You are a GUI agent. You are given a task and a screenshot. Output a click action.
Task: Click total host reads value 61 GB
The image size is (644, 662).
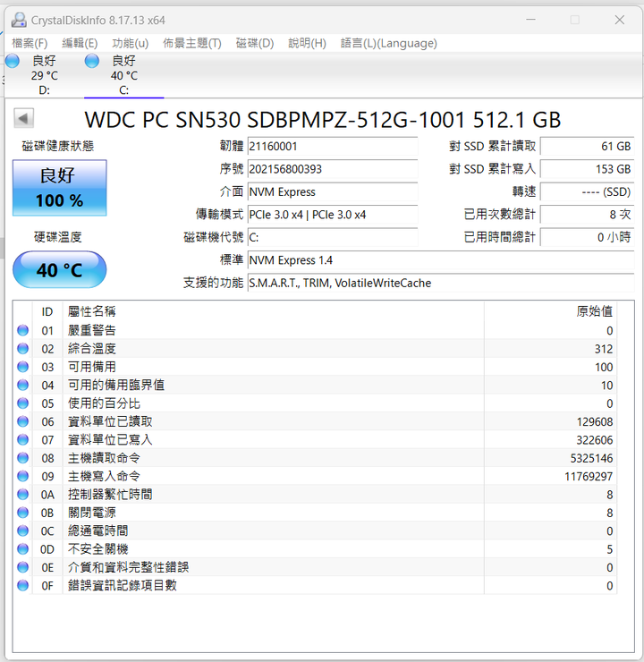coord(587,147)
